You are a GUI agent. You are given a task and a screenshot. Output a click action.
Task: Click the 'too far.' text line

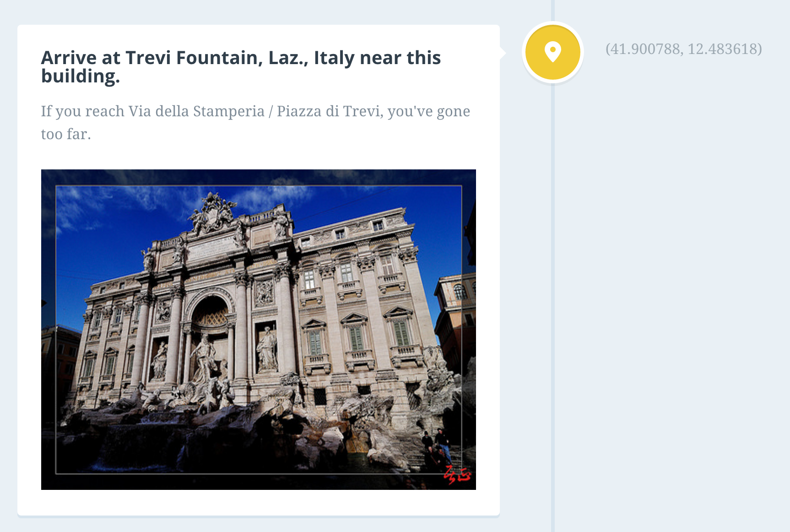(x=66, y=134)
